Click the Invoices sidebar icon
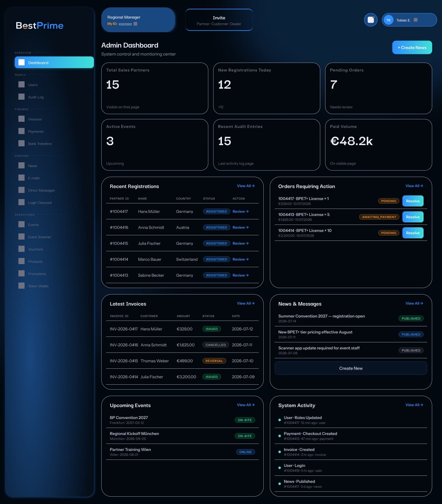Image resolution: width=442 pixels, height=504 pixels. pyautogui.click(x=21, y=119)
